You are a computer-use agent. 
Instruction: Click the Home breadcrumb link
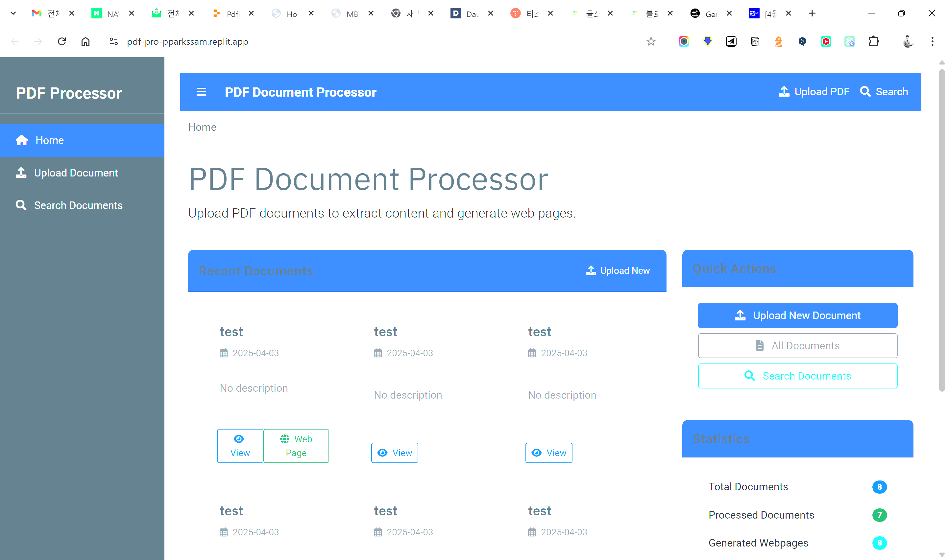coord(202,127)
